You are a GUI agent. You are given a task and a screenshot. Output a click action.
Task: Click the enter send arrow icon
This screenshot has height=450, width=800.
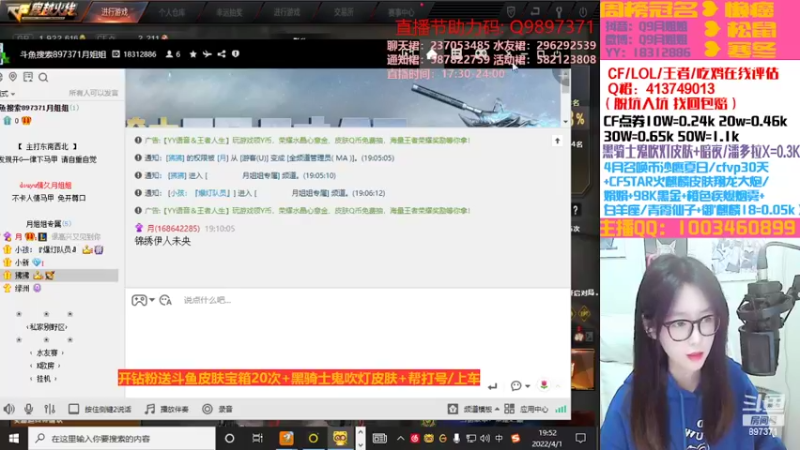(492, 386)
